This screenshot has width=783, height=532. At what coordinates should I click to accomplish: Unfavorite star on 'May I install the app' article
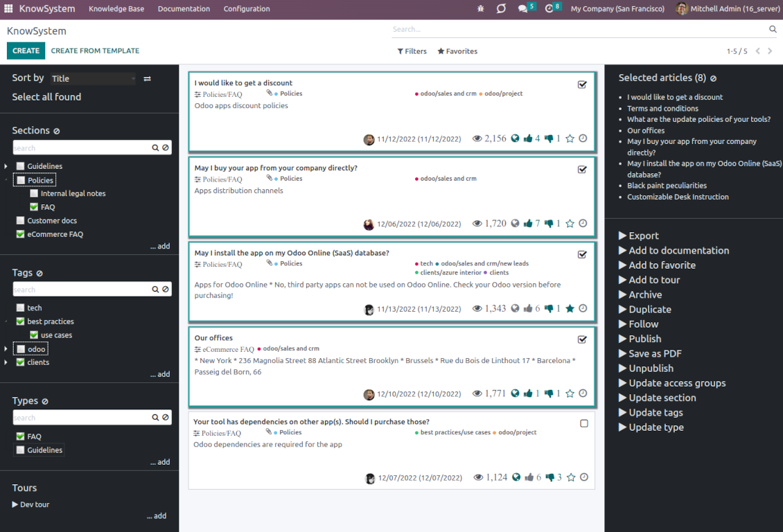570,308
